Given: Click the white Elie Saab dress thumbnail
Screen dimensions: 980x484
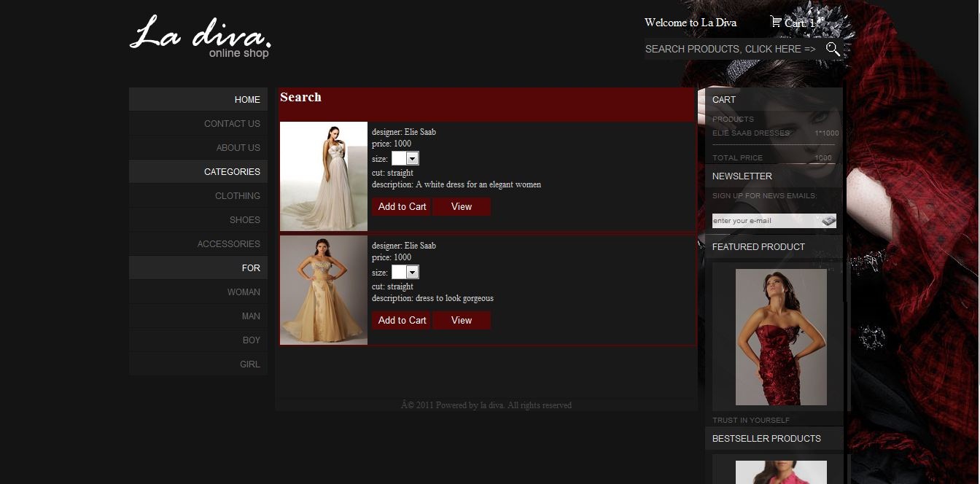Looking at the screenshot, I should pos(324,176).
